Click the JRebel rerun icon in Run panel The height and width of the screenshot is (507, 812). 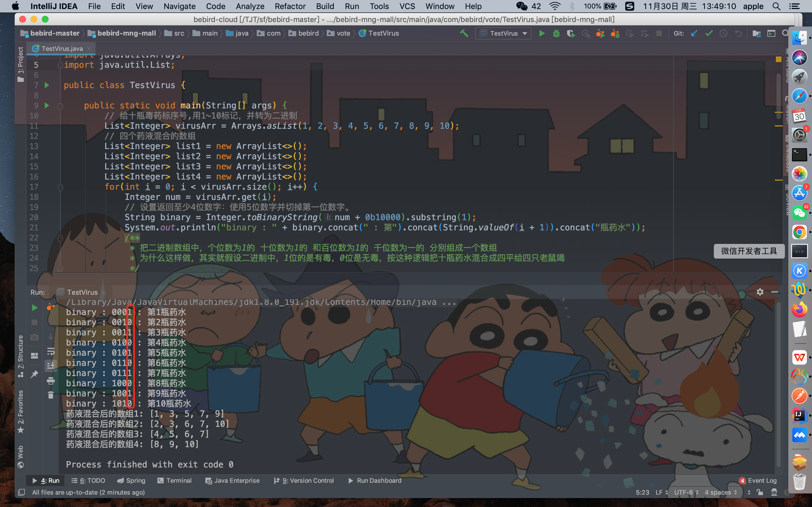point(51,307)
